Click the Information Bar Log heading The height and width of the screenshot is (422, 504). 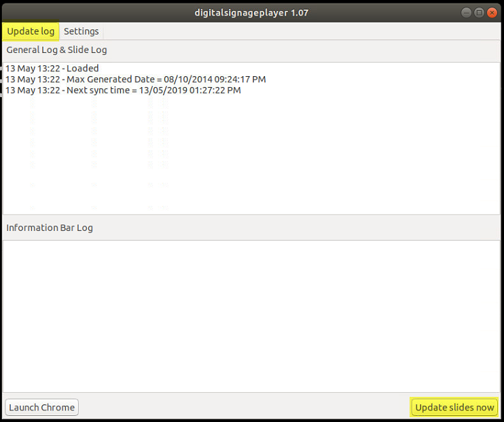50,228
